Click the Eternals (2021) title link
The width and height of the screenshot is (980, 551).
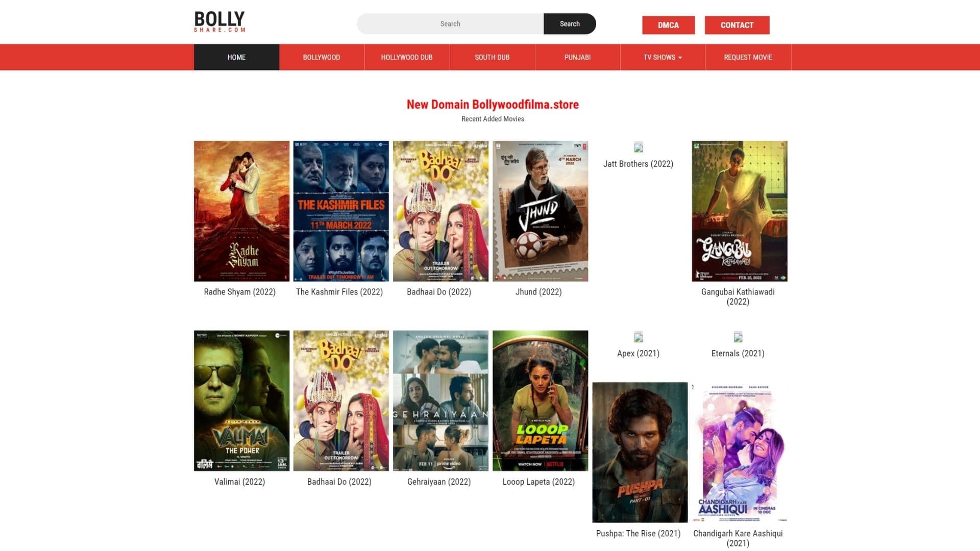[738, 354]
